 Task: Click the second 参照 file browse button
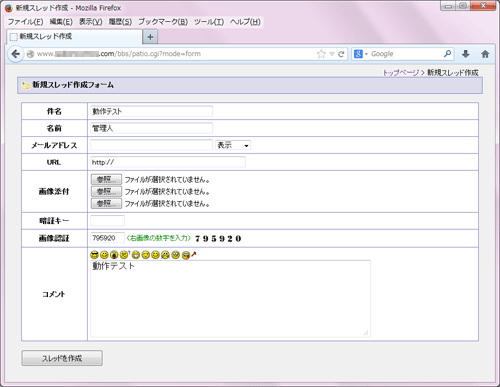pos(106,192)
